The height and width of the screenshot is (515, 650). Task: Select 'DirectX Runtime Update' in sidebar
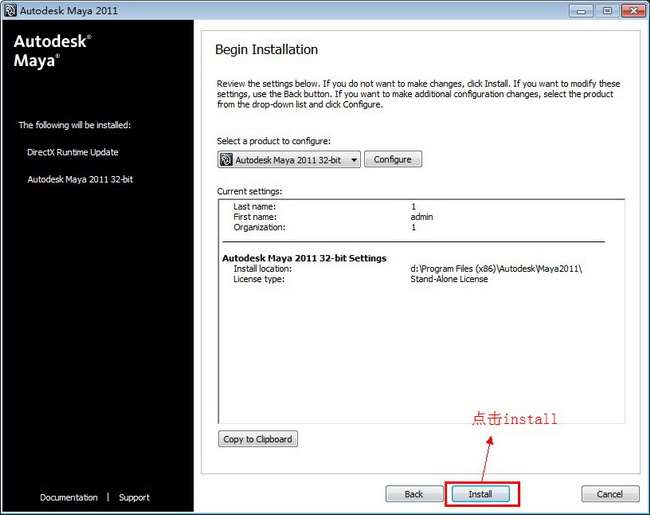click(73, 152)
